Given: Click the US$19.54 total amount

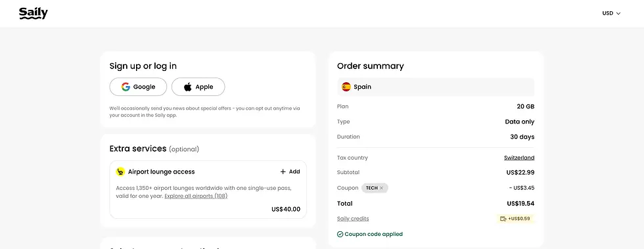Looking at the screenshot, I should [520, 204].
